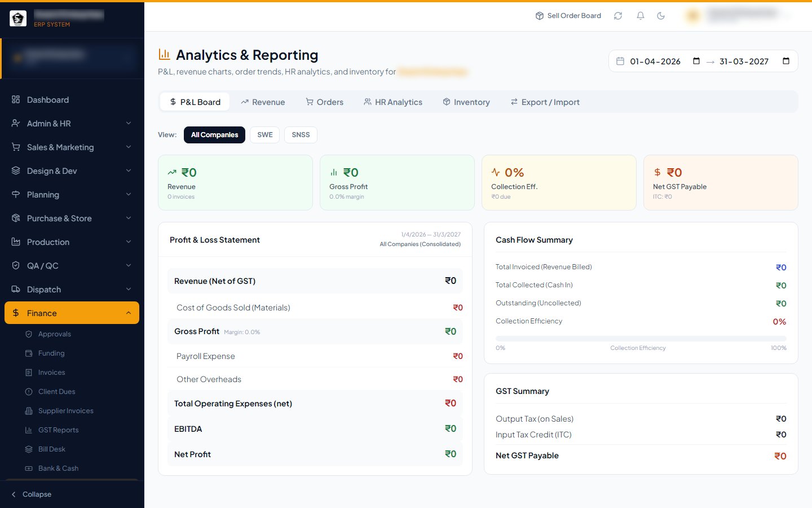
Task: Click the GST Reports chart icon
Action: [29, 430]
